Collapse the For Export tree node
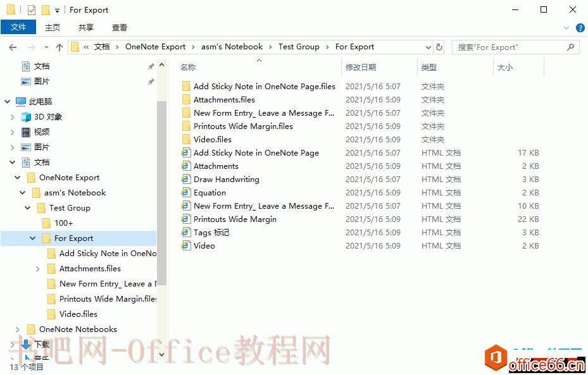 (x=33, y=238)
